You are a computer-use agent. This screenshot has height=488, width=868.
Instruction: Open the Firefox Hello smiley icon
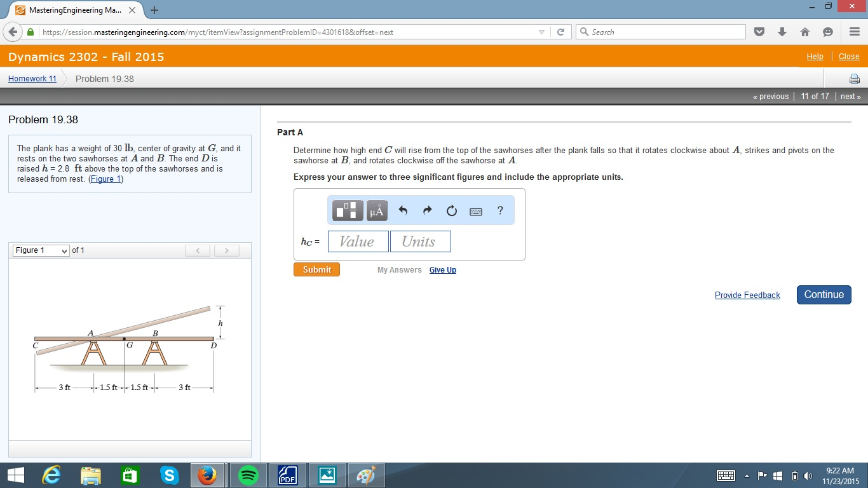(827, 31)
